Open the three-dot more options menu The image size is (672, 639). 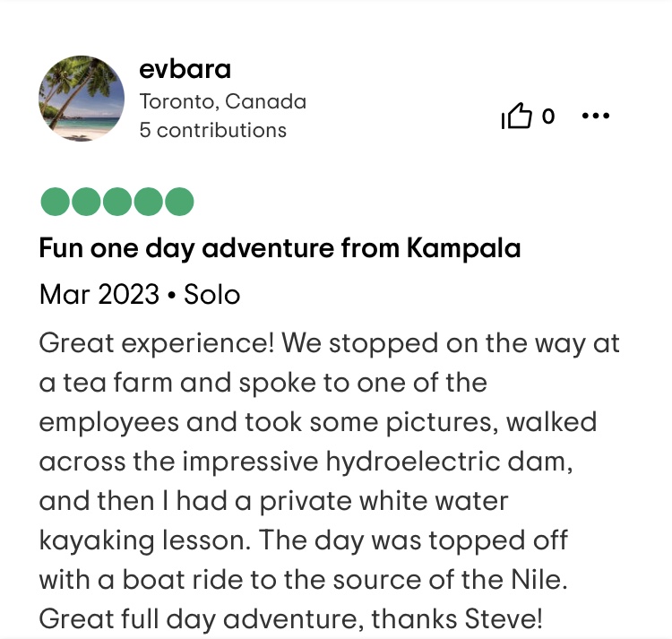coord(596,117)
